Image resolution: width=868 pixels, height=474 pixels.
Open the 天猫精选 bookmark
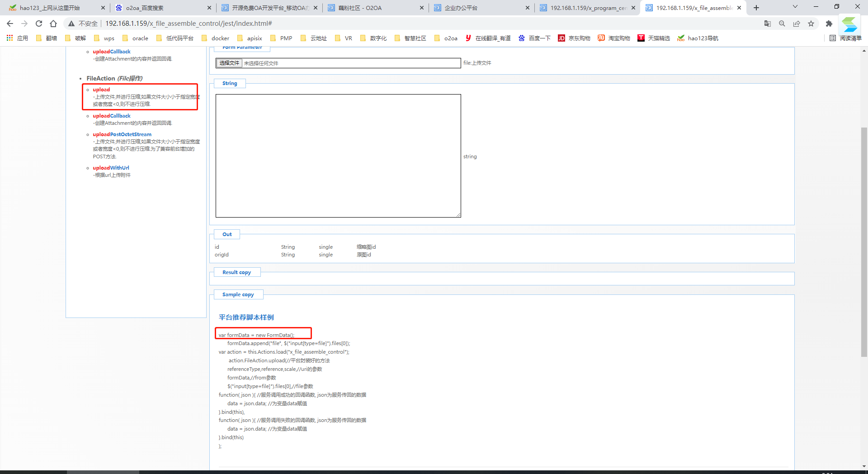[654, 38]
